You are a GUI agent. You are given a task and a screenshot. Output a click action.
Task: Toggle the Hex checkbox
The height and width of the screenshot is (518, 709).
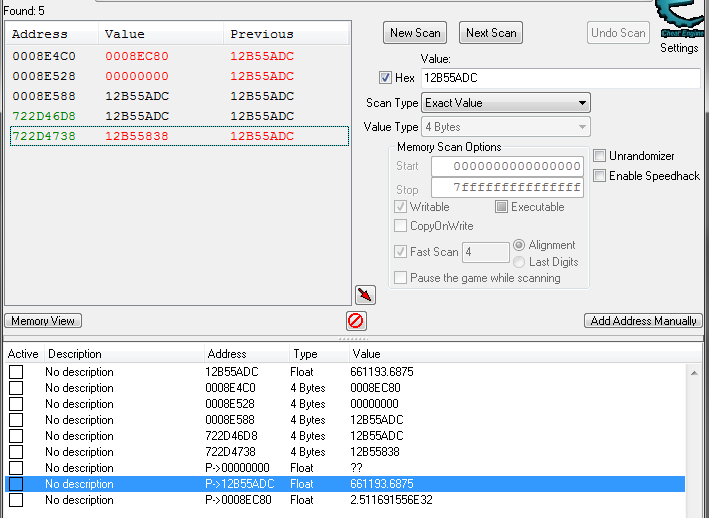point(386,77)
